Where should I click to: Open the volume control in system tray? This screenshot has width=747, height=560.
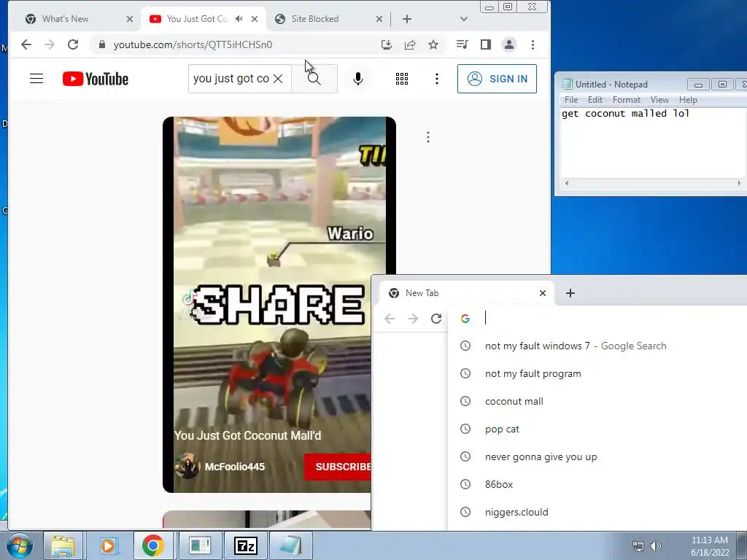pyautogui.click(x=656, y=546)
